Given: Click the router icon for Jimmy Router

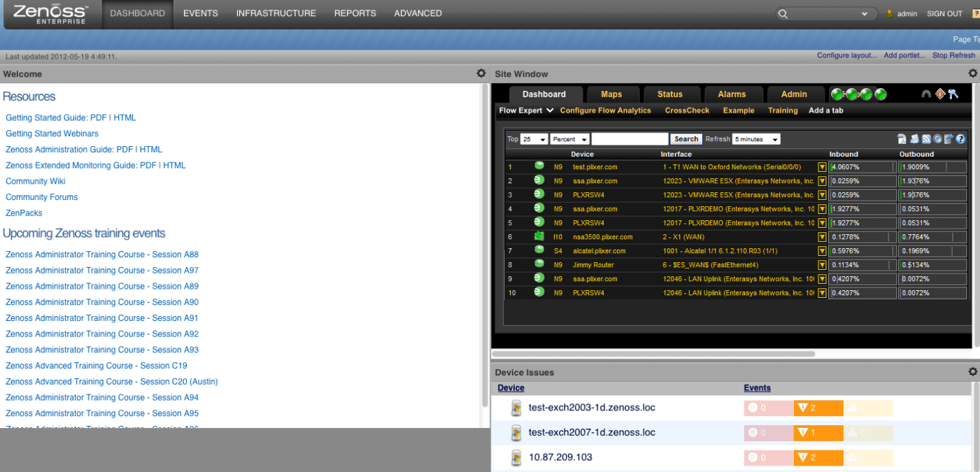Looking at the screenshot, I should pos(539,264).
